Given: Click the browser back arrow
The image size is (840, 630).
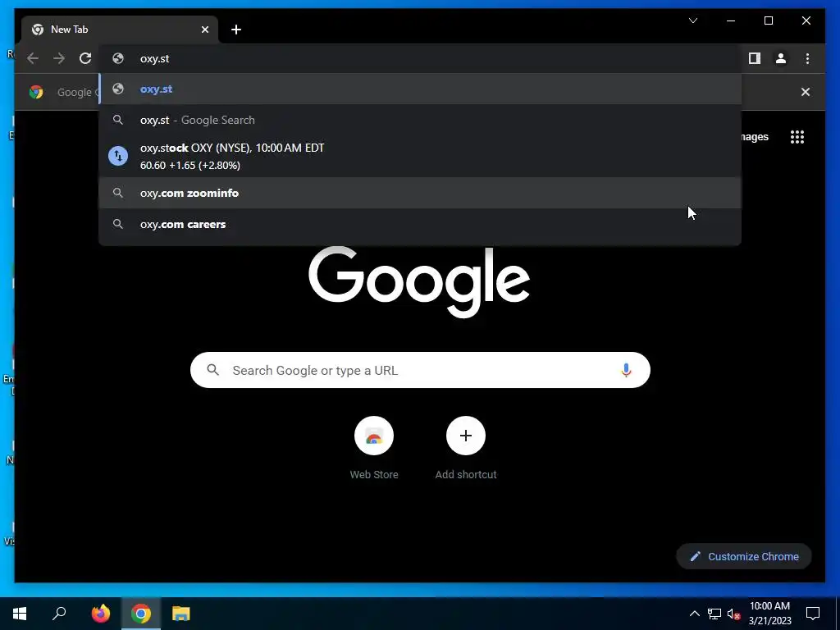Looking at the screenshot, I should (x=33, y=58).
